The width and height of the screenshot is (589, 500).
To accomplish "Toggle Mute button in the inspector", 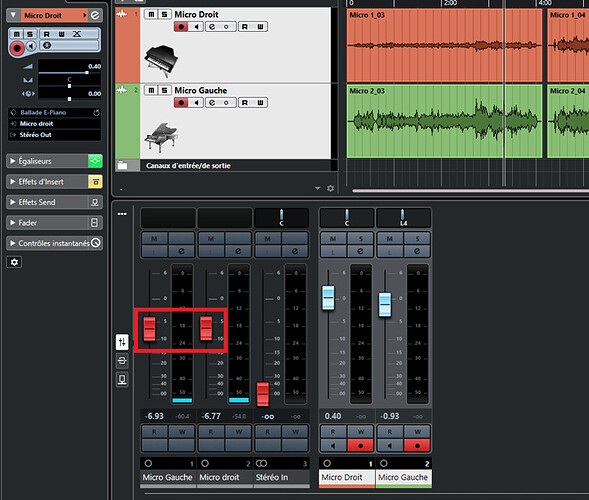I will coord(17,34).
